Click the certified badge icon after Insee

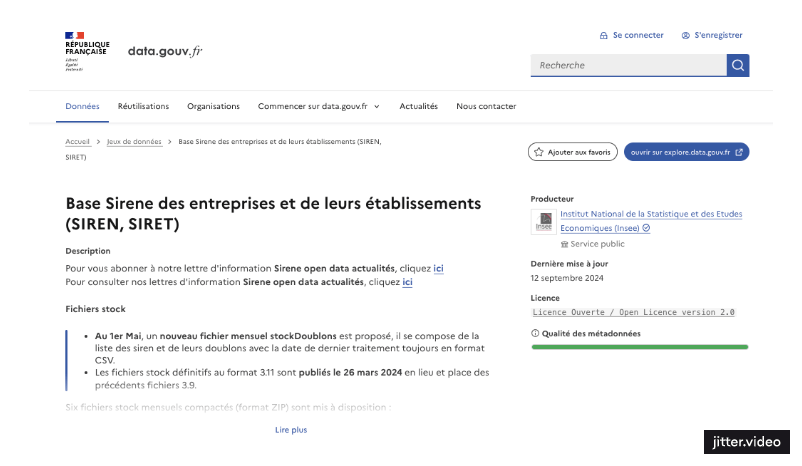(x=646, y=228)
